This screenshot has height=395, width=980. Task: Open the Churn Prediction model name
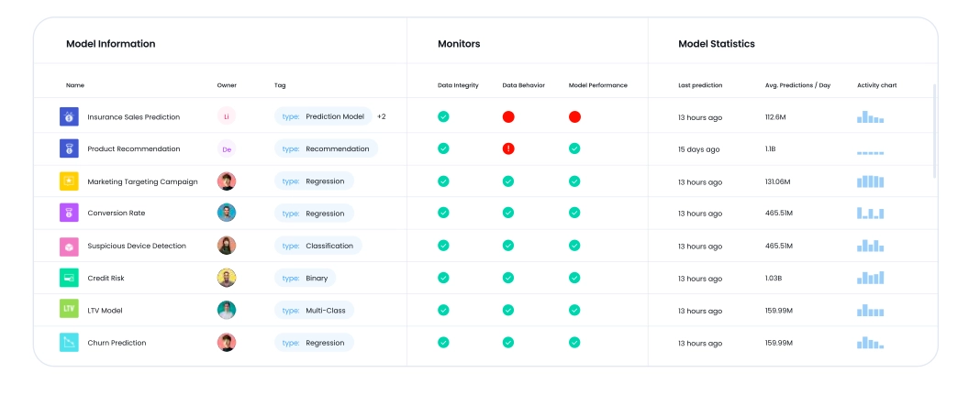[117, 343]
